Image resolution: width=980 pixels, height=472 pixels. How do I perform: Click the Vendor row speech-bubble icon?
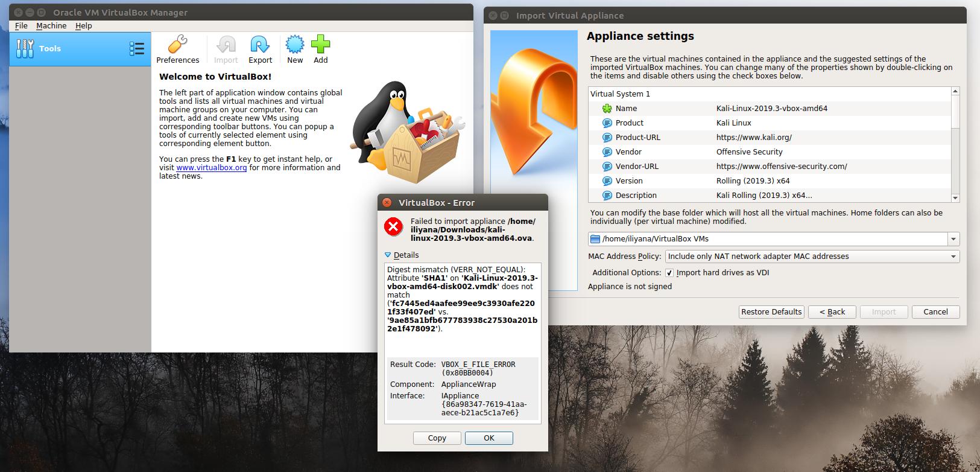point(607,152)
